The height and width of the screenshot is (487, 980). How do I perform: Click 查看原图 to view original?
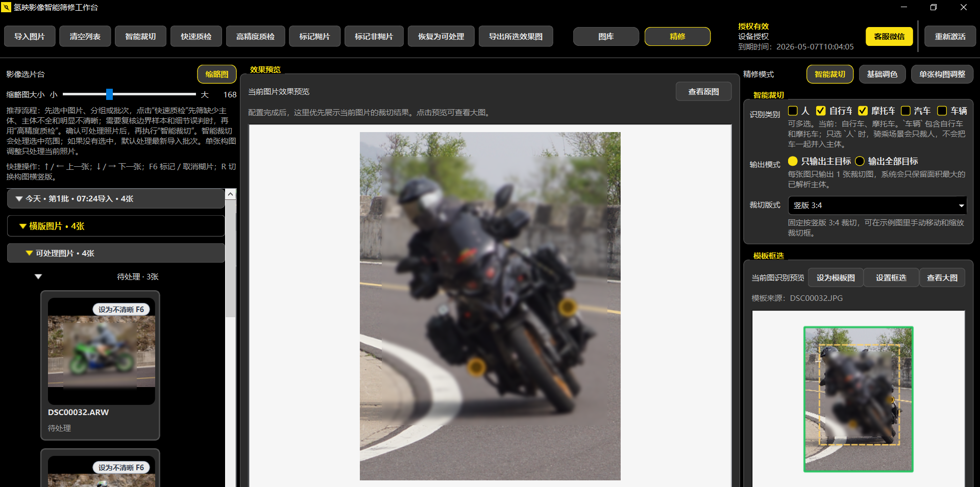pyautogui.click(x=703, y=92)
